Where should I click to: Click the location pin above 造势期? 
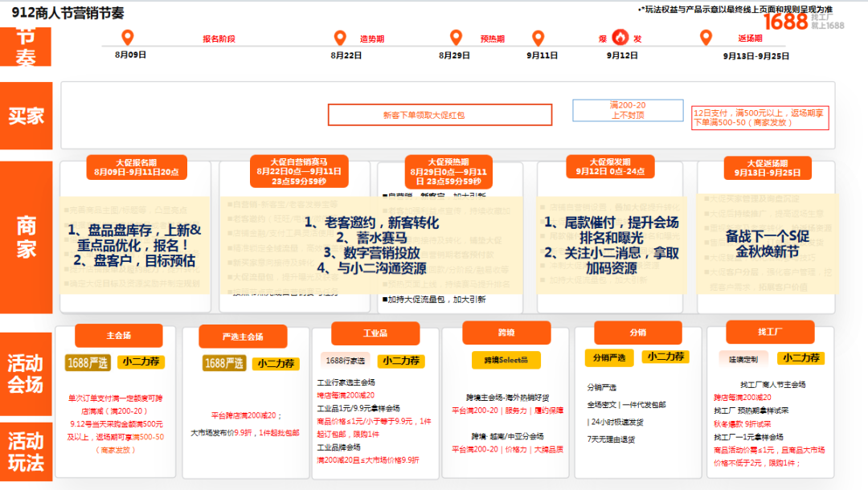(x=339, y=36)
